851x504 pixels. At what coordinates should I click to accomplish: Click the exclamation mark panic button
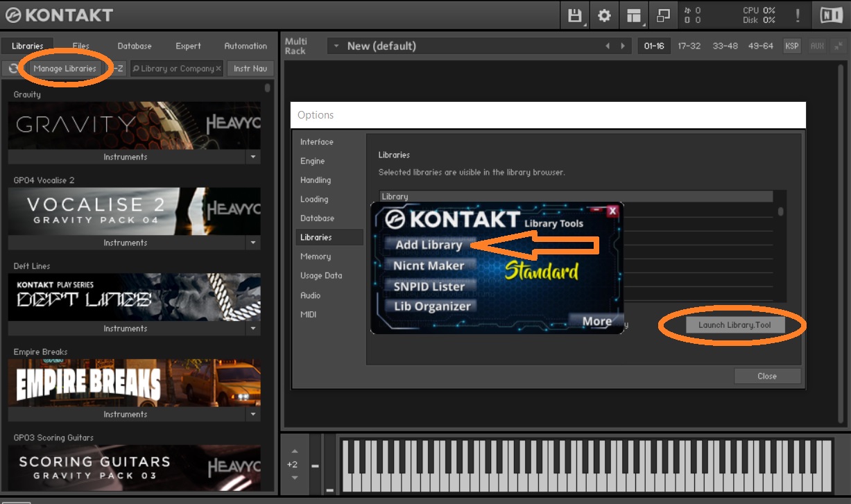click(798, 15)
